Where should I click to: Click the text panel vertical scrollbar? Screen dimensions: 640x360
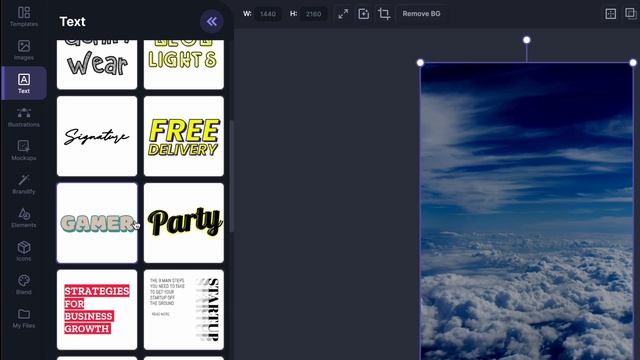[232, 176]
